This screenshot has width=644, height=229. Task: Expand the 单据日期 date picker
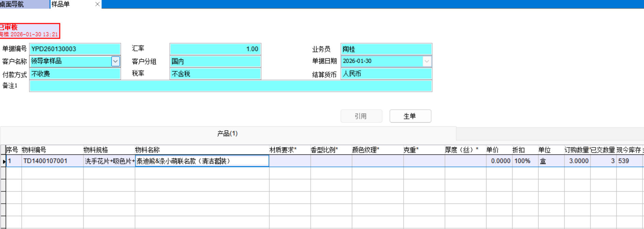(426, 61)
